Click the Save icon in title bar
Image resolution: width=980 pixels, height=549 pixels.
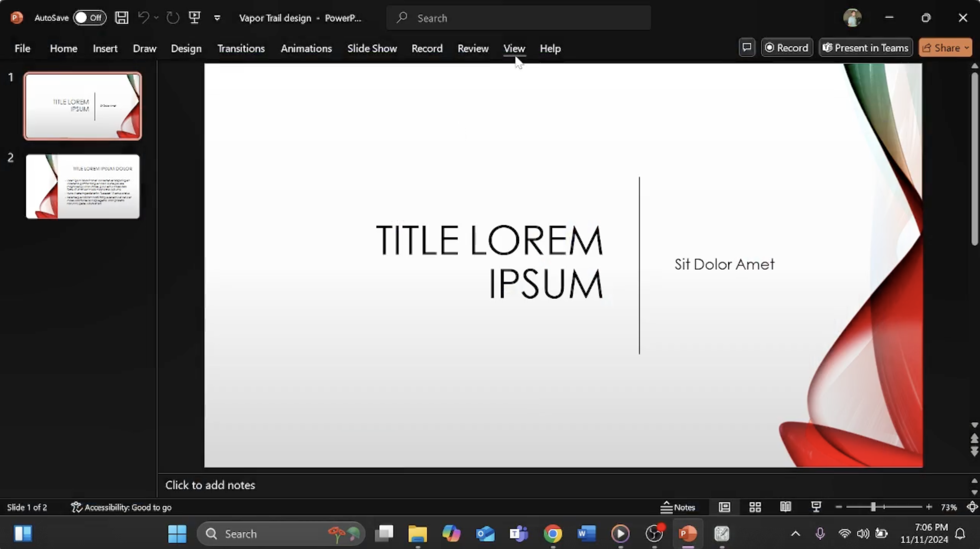click(x=122, y=18)
